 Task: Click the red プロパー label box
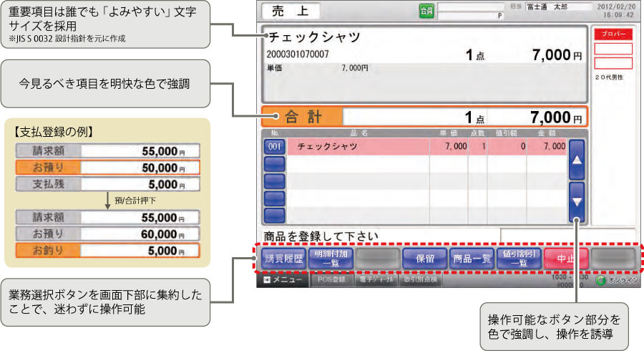coord(613,34)
